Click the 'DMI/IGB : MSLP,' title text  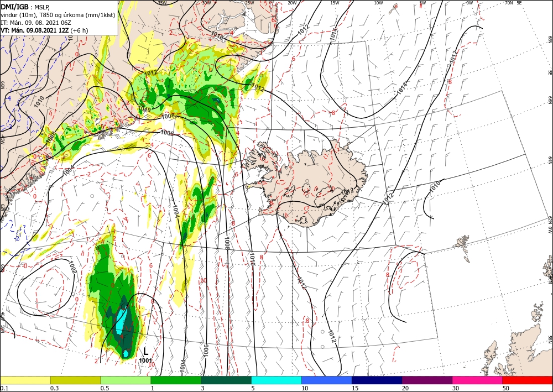tap(25, 7)
